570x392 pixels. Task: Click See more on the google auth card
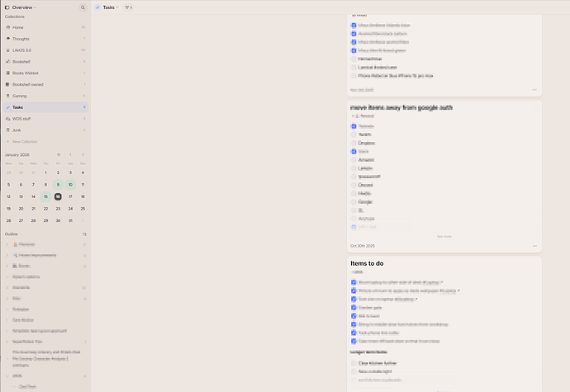coord(444,236)
